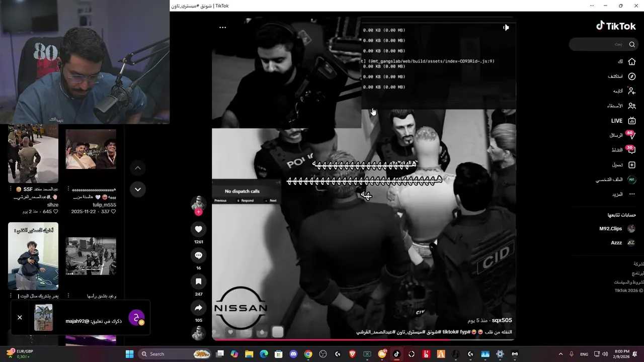The height and width of the screenshot is (362, 644).
Task: Select الملف الشخصي profile menu item
Action: pos(609,179)
